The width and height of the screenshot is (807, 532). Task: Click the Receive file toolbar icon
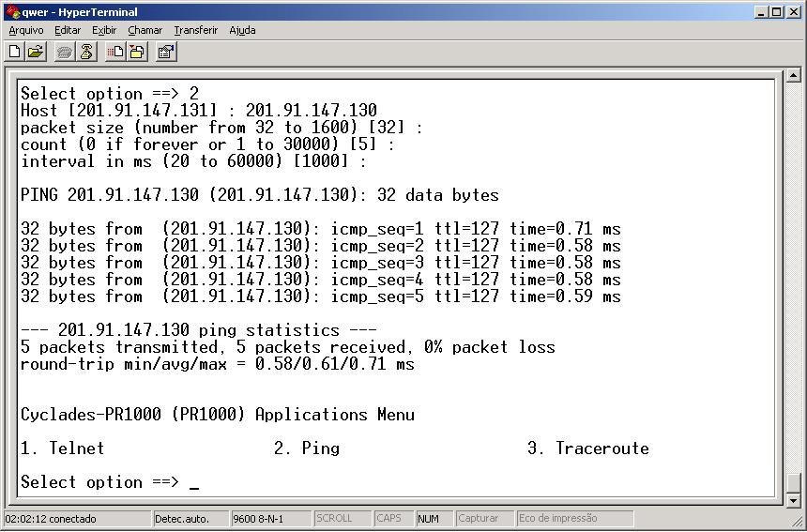137,52
